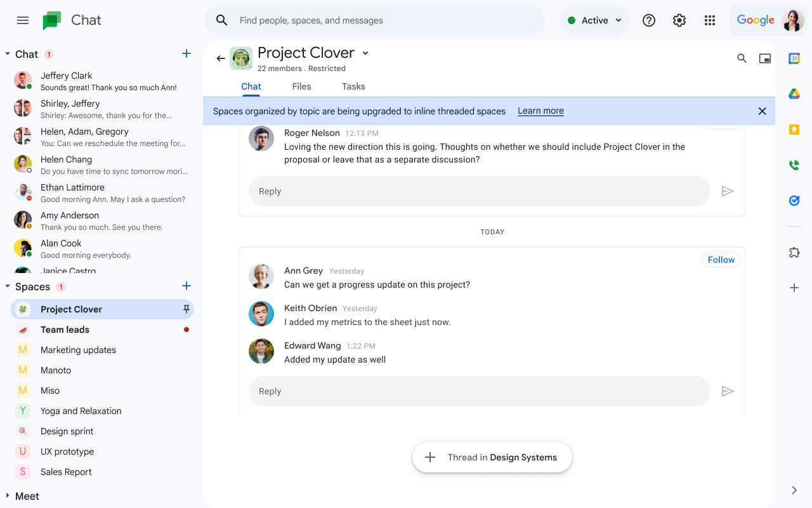
Task: Open Help support icon
Action: (x=649, y=20)
